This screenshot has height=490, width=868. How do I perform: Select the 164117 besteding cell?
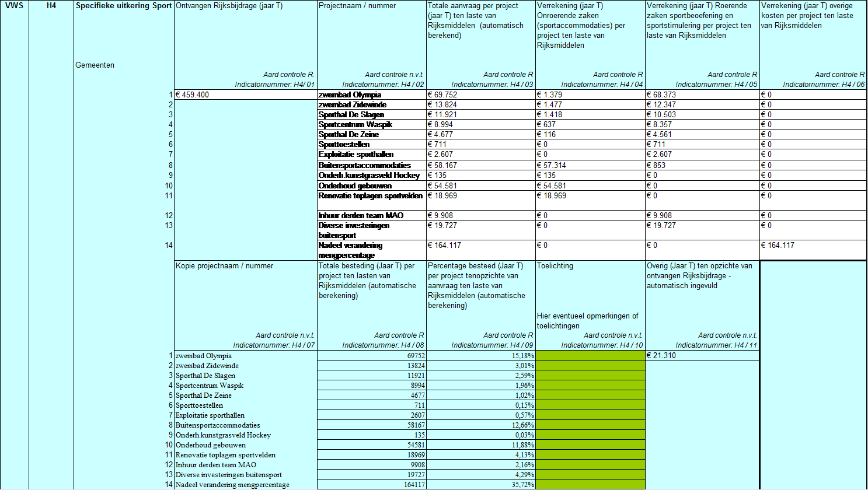point(372,485)
